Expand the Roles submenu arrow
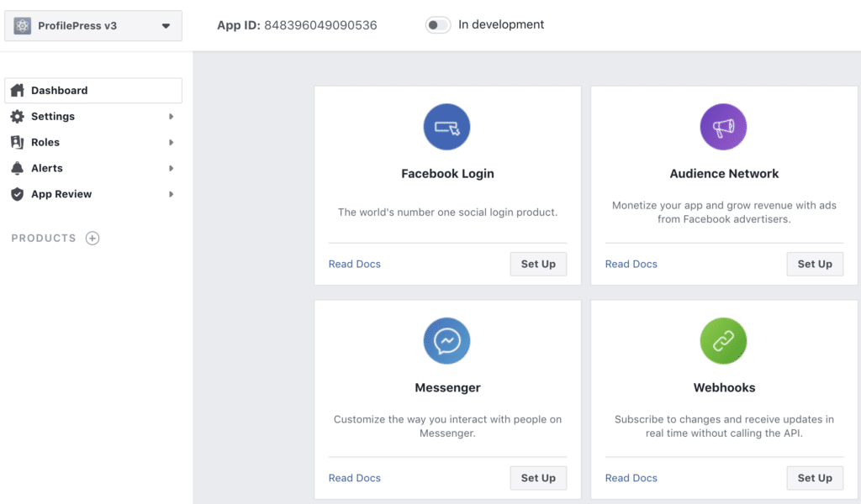The height and width of the screenshot is (504, 861). [172, 142]
